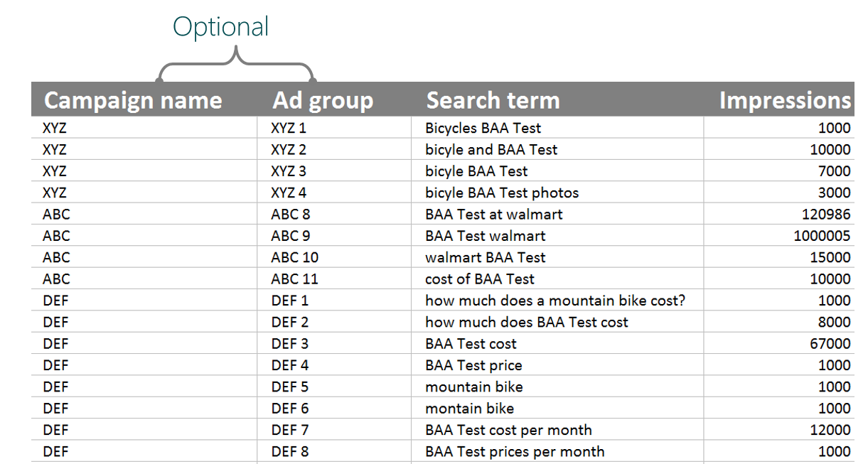Click the 1000005 impressions value
The image size is (868, 464).
822,236
